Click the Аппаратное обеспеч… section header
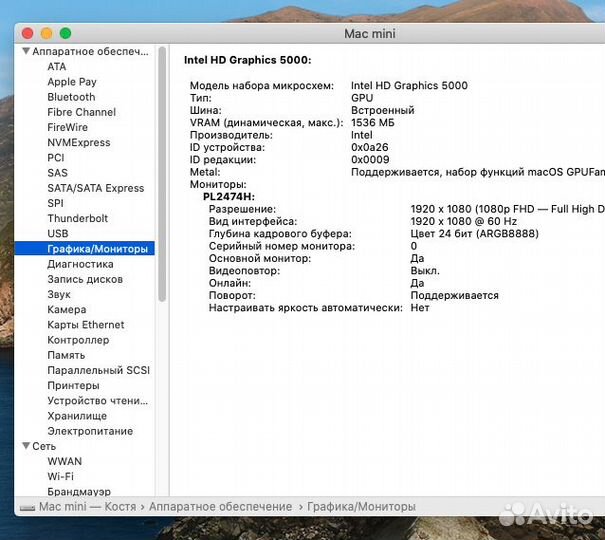Screen dimensions: 605x540 [x=90, y=51]
